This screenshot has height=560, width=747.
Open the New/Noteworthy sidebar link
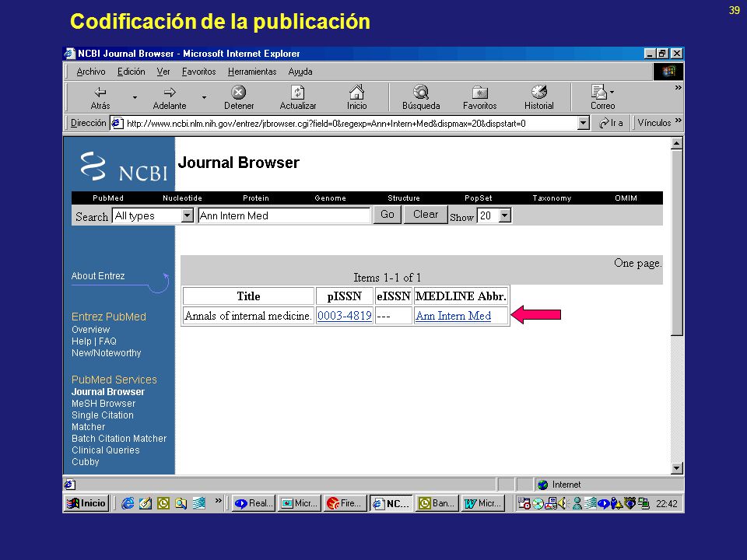pyautogui.click(x=107, y=353)
